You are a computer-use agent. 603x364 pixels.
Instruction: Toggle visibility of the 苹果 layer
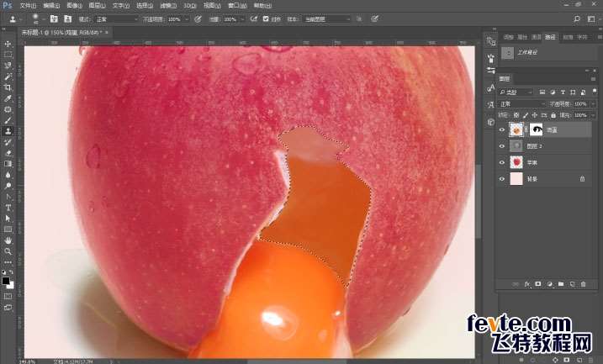[503, 162]
